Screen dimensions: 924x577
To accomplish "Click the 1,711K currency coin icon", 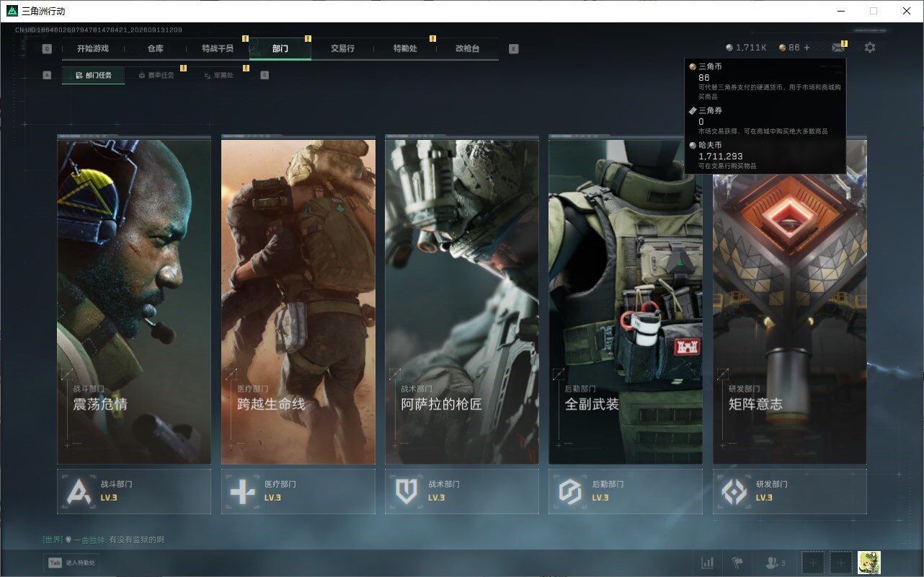I will [x=729, y=48].
